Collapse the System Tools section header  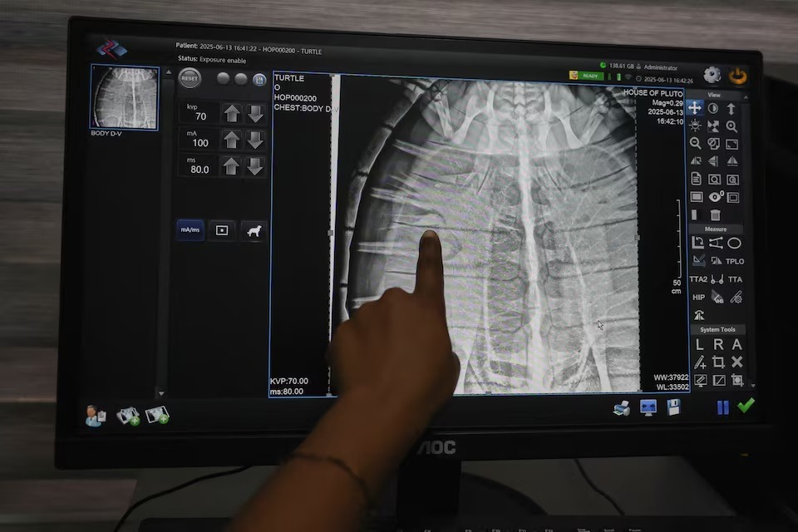(717, 329)
